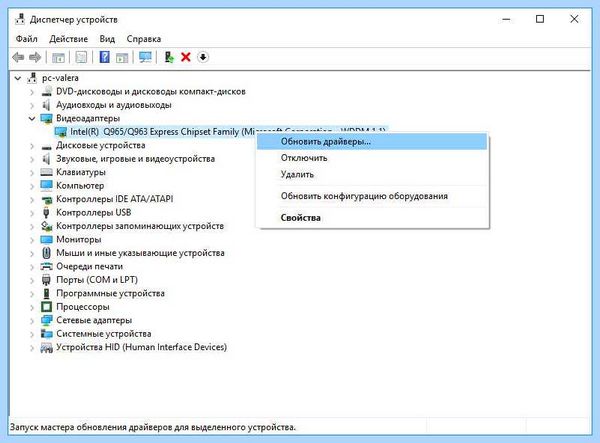Screen dimensions: 600x443
Task: Click the pc-valera computer name
Action: (60, 78)
